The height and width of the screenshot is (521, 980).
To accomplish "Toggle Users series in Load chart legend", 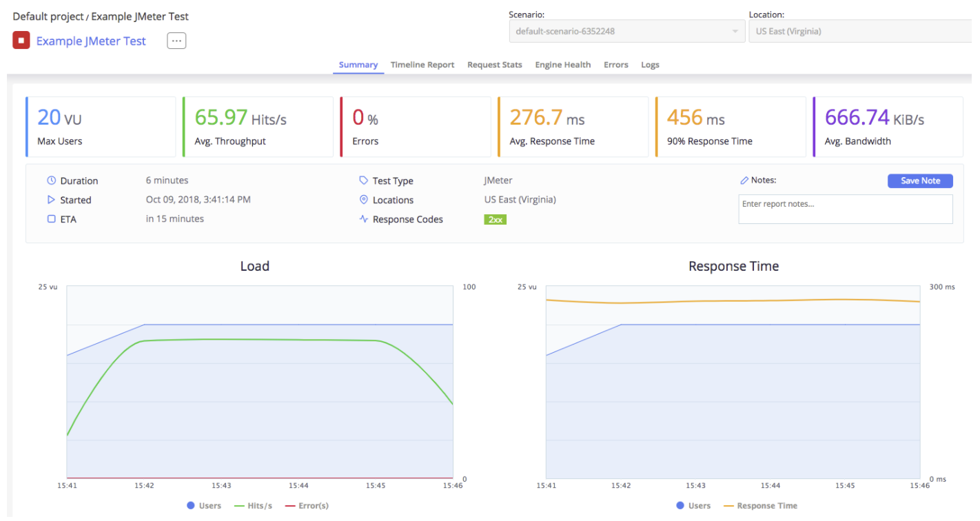I will [x=204, y=506].
